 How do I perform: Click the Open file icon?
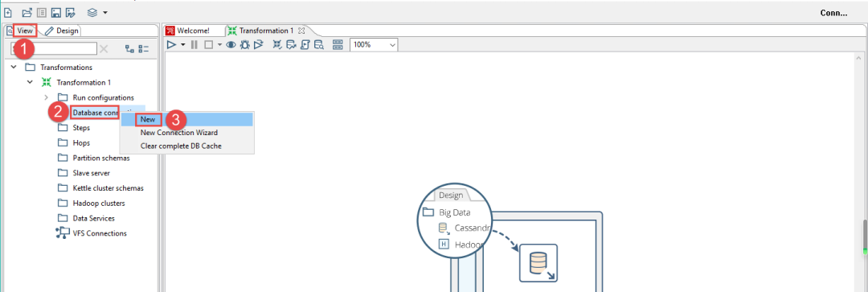[27, 12]
